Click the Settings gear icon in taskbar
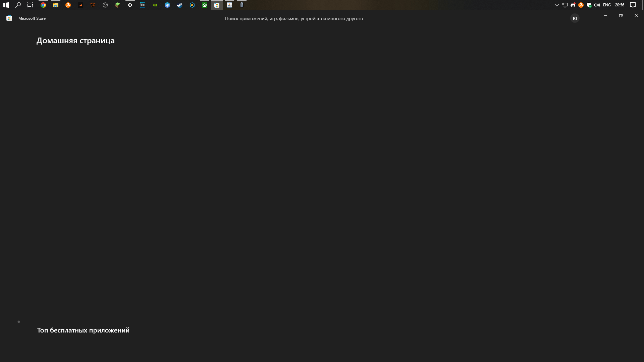This screenshot has height=362, width=644. [130, 5]
